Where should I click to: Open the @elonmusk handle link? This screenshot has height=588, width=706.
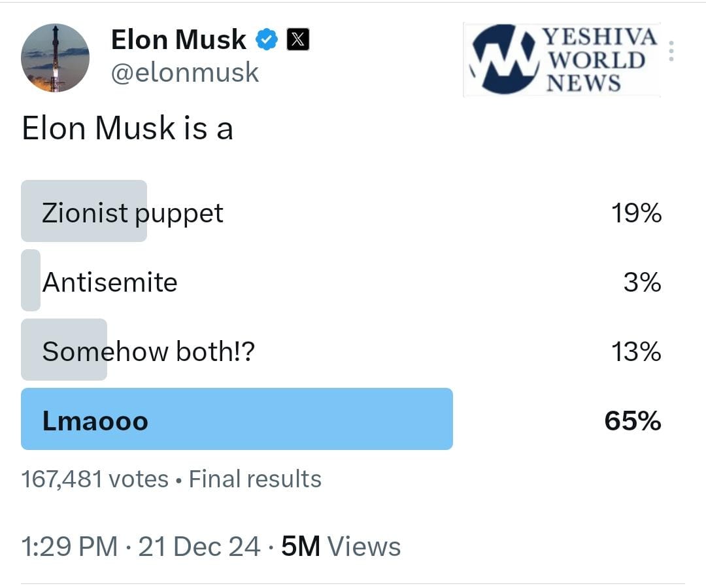coord(185,72)
